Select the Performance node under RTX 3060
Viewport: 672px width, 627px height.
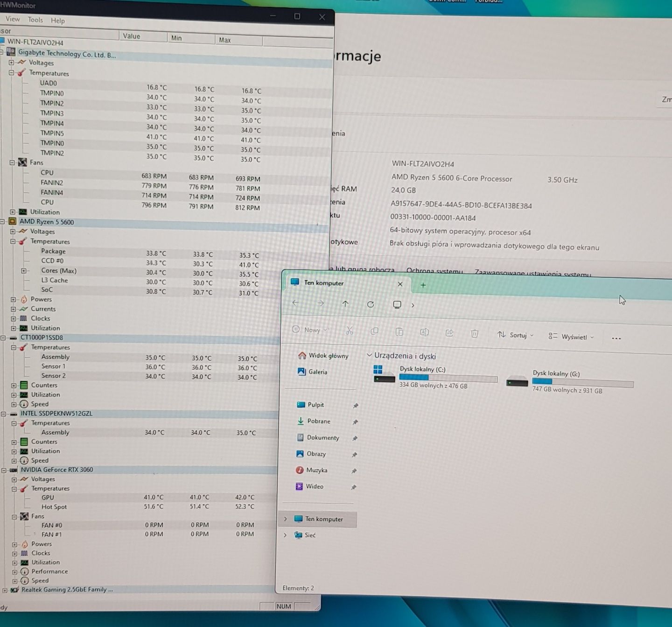[x=49, y=571]
